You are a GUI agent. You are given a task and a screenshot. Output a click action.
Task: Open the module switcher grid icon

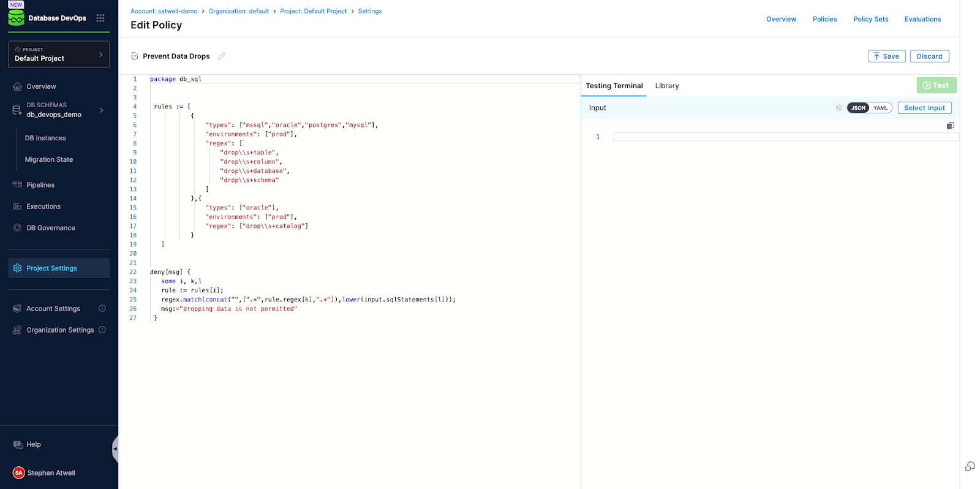coord(100,18)
